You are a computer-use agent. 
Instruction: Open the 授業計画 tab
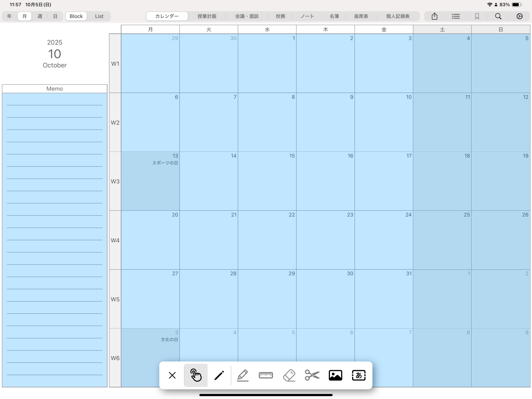coord(207,16)
